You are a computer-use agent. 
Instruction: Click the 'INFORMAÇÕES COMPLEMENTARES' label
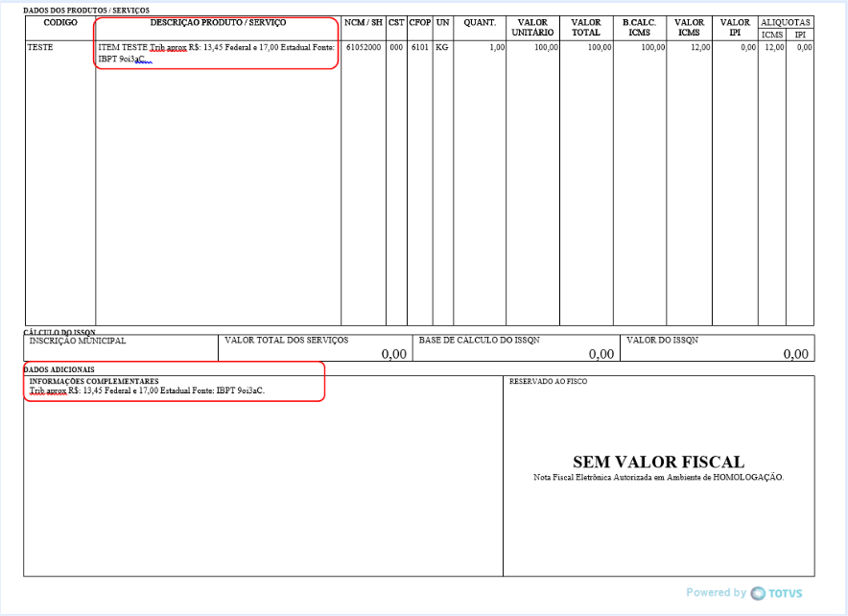(x=94, y=381)
